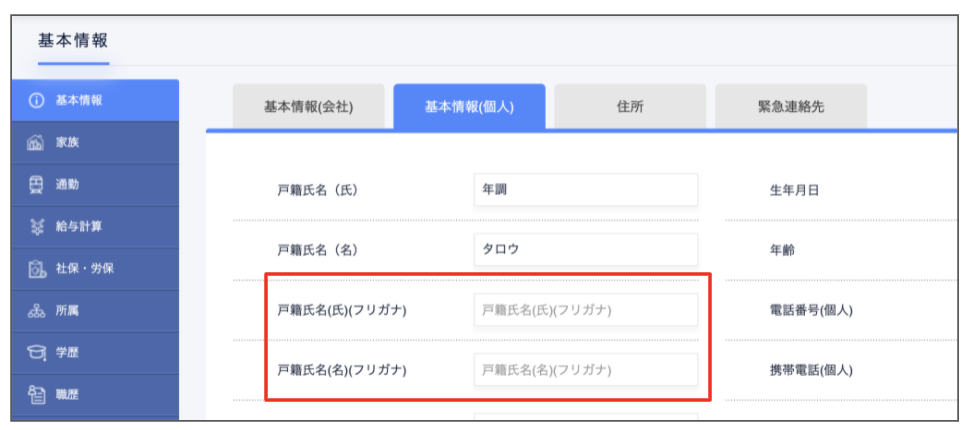Click the 戸籍氏名(氏) field containing 年調
The image size is (964, 430).
tap(585, 190)
